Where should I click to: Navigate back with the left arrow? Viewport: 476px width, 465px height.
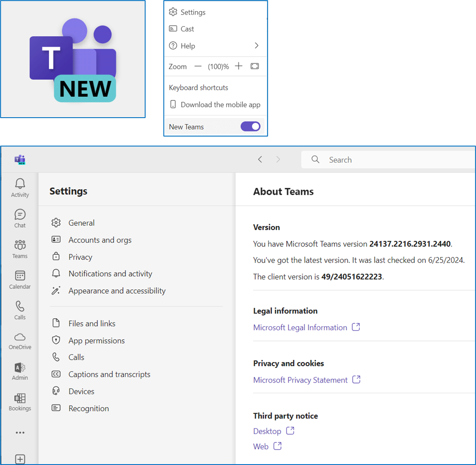(x=260, y=160)
